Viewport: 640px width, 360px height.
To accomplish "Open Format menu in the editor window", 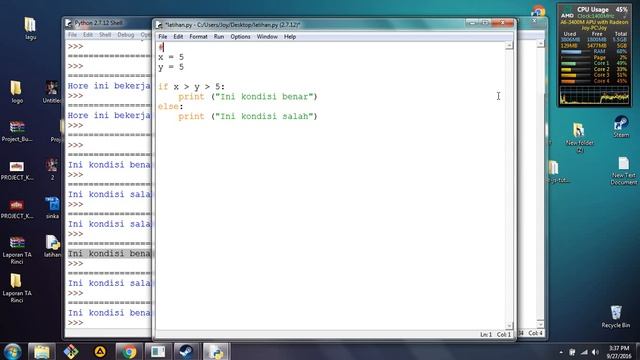I will [198, 37].
